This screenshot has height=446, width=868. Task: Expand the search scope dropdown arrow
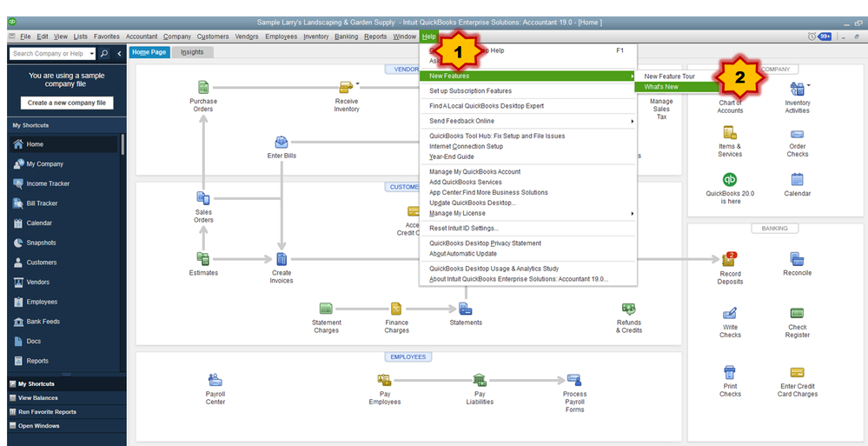[x=90, y=54]
